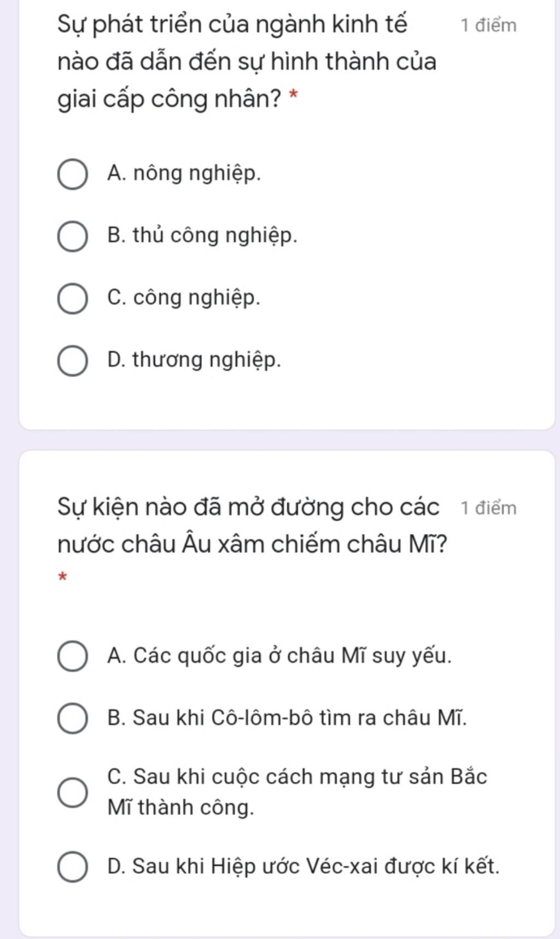Tap the answer text 'D. thương nghiệp.'
Viewport: 560px width, 939px height.
pyautogui.click(x=195, y=360)
